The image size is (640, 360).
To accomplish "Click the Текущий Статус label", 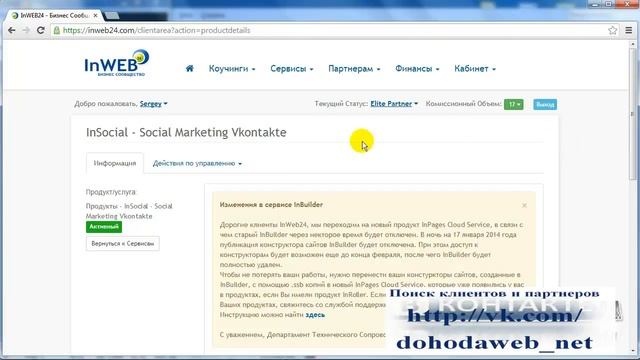I will pyautogui.click(x=341, y=104).
